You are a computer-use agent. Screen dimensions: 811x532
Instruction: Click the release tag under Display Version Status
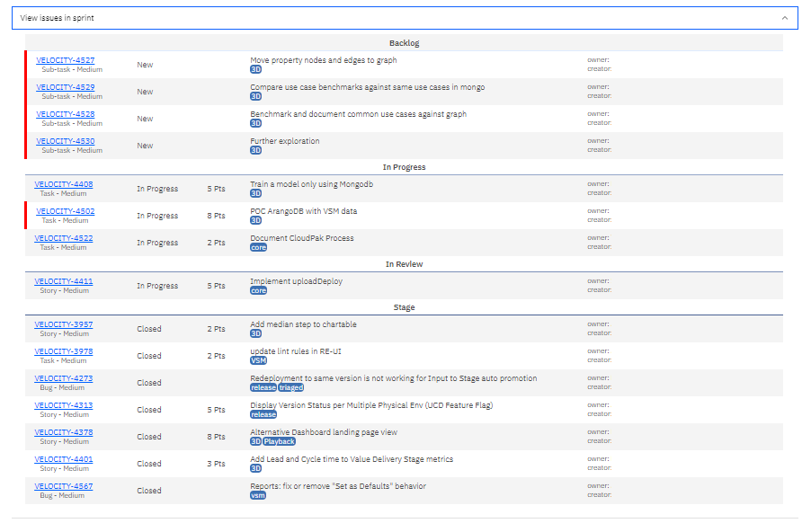263,414
